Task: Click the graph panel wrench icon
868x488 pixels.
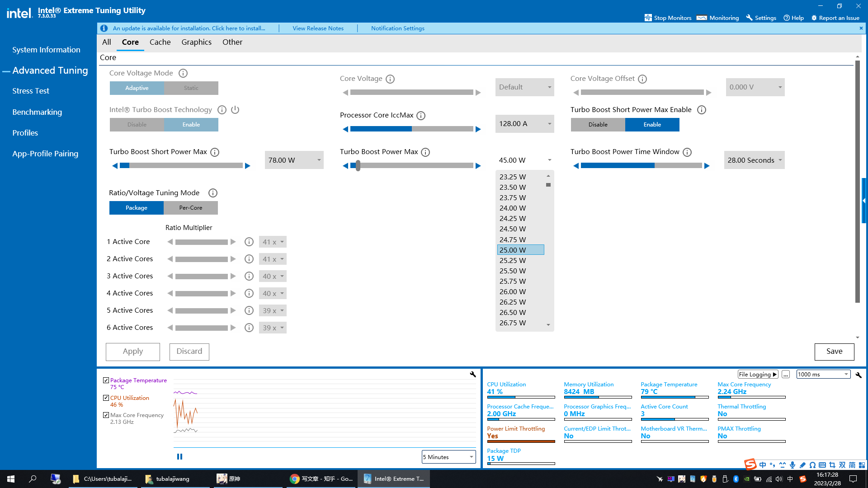Action: click(x=473, y=374)
